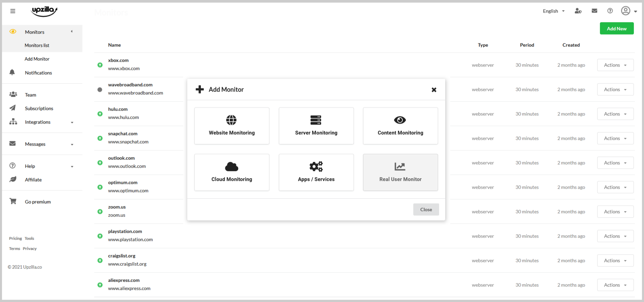
Task: Click the playstation.com green status icon
Action: pyautogui.click(x=100, y=236)
